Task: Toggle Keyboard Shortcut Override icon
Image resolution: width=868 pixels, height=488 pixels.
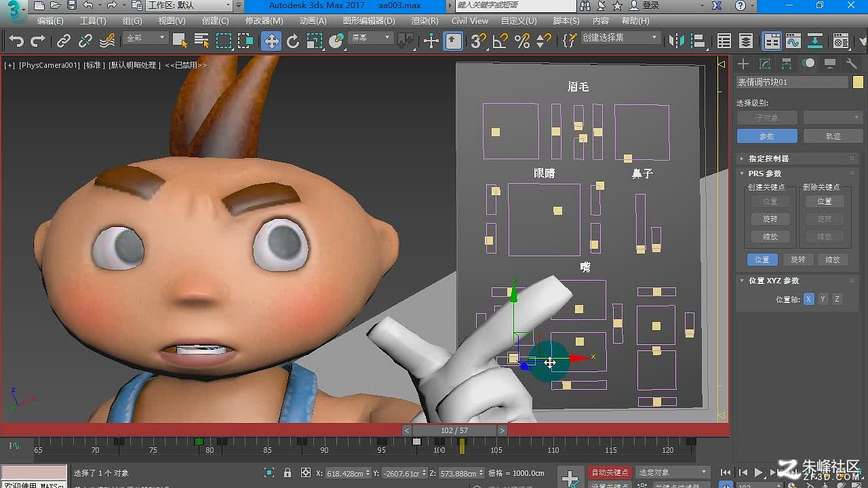Action: (x=453, y=41)
